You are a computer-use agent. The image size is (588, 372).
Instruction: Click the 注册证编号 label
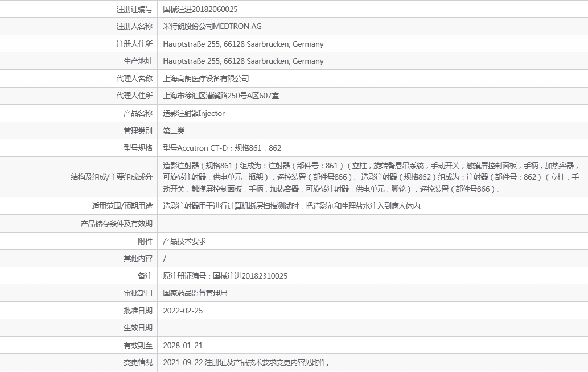134,9
